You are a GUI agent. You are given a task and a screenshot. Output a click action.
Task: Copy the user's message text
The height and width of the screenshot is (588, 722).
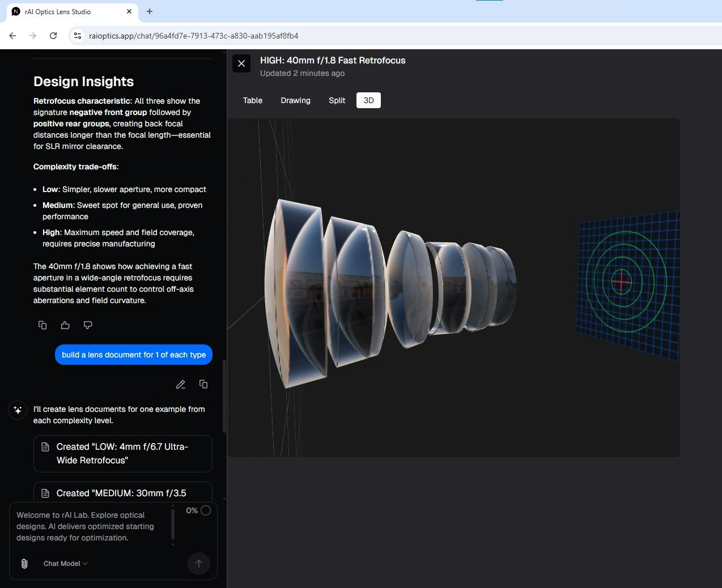(x=203, y=384)
